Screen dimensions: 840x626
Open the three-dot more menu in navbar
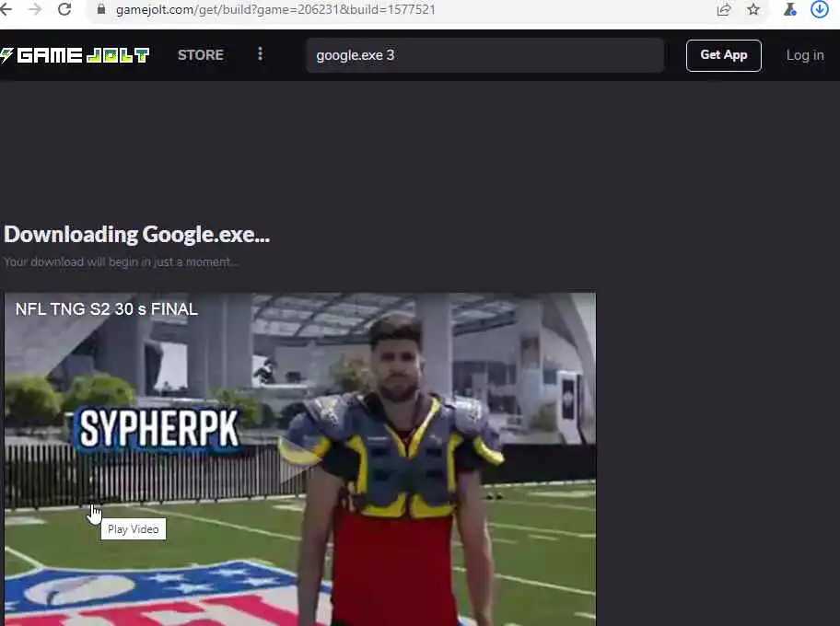(x=260, y=54)
